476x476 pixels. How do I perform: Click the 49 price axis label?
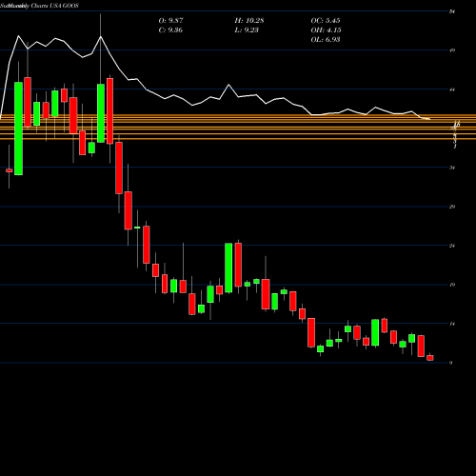[452, 50]
